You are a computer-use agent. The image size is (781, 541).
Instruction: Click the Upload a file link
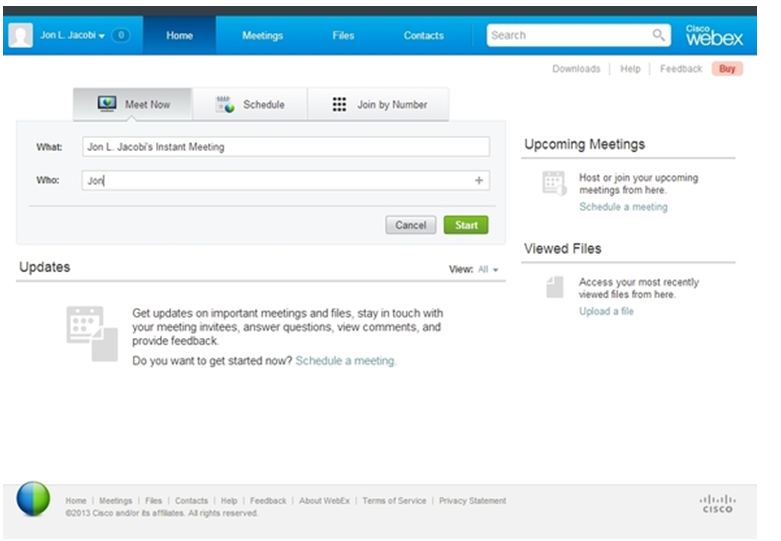(606, 311)
